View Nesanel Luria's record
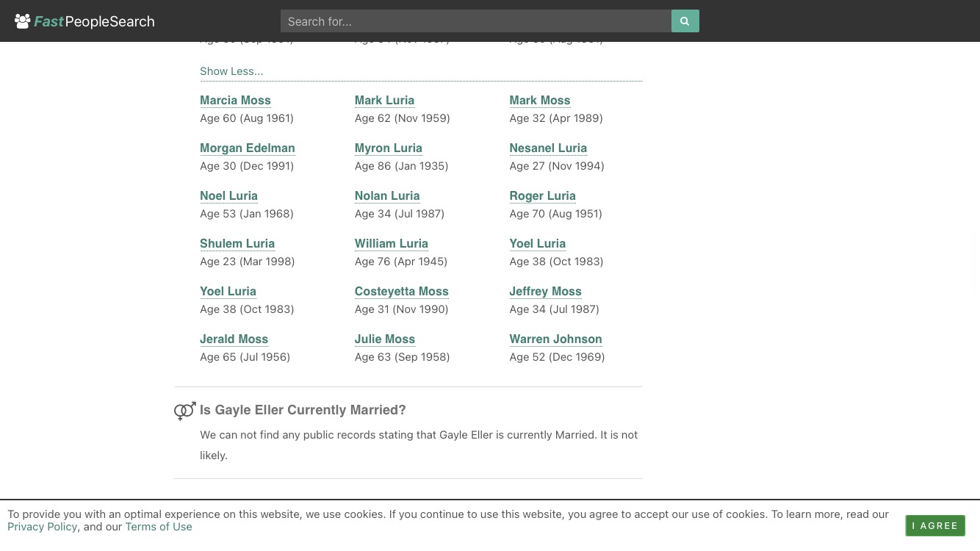Screen dimensions: 980x551 (x=548, y=148)
